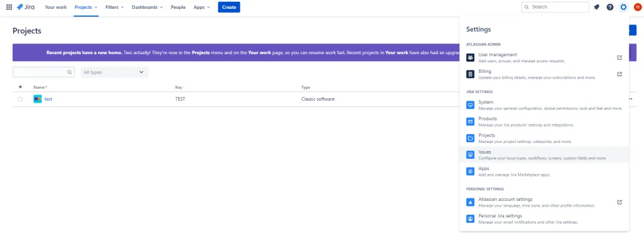Select System in Jira settings

click(x=544, y=105)
